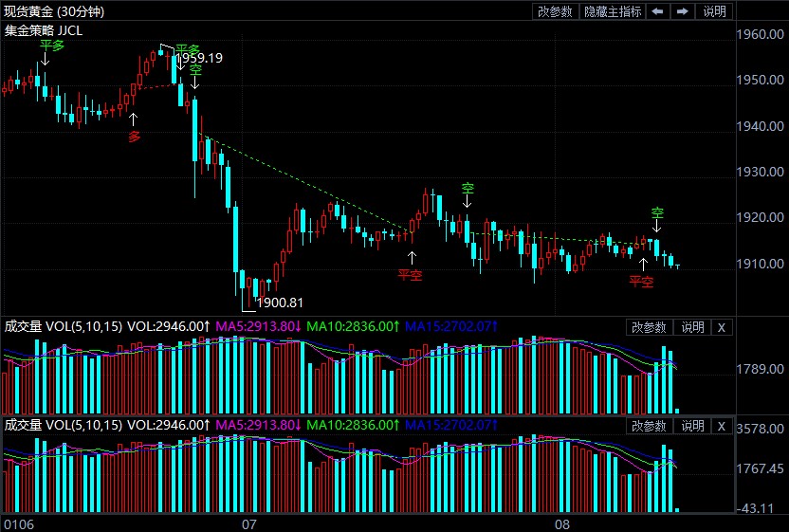Viewport: 789px width, 532px height.
Task: Click the 1920.00 price axis label
Action: (x=760, y=217)
